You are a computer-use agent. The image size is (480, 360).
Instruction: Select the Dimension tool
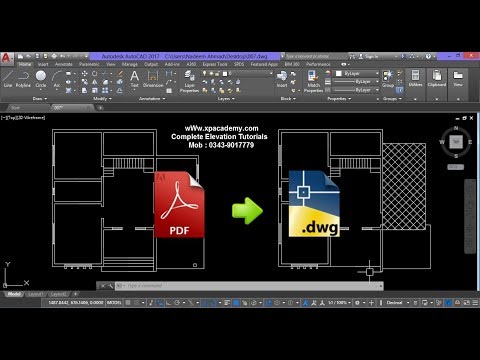[153, 79]
